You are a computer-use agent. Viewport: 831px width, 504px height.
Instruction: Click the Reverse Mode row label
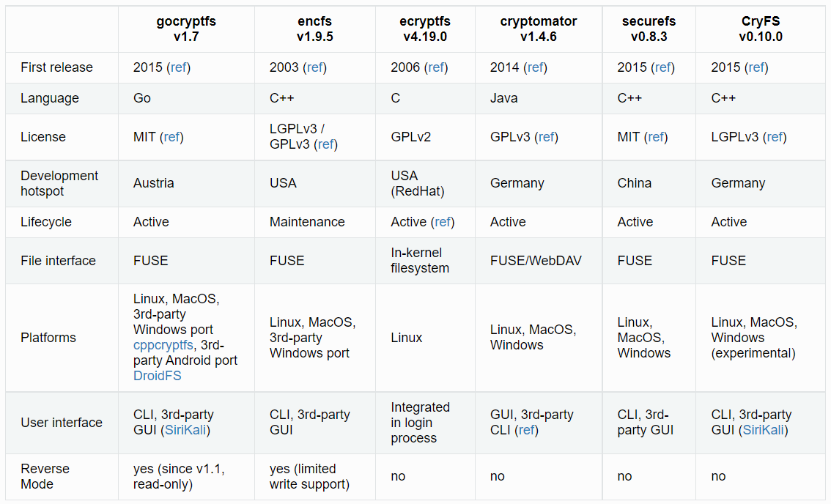coord(45,476)
